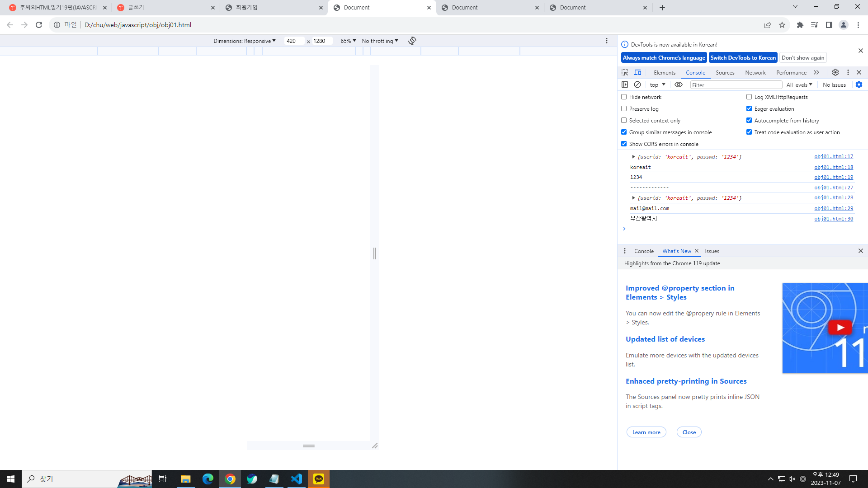
Task: Click the clear console icon
Action: pyautogui.click(x=637, y=84)
